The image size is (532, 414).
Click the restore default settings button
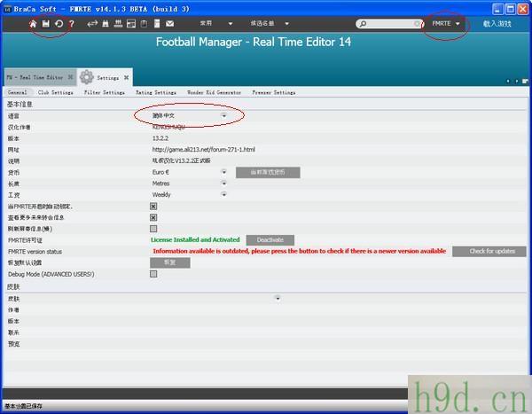point(170,262)
